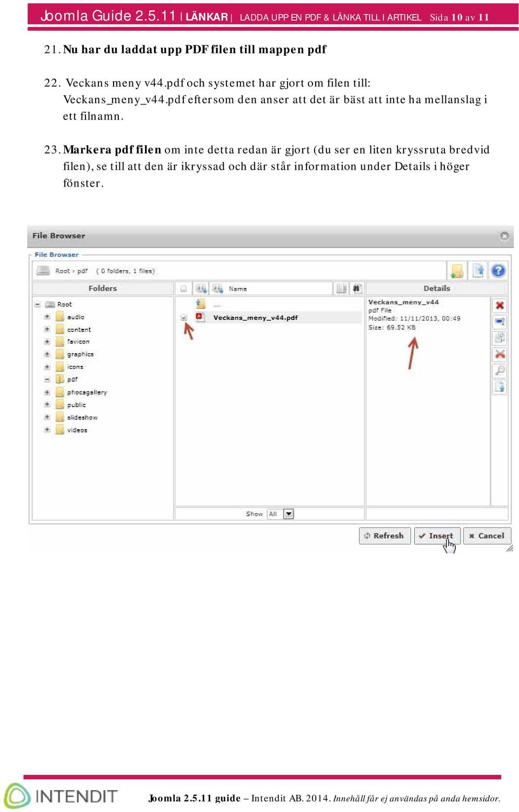Click the folder-up icon above the PDF file
Screen dimensions: 519x812
click(201, 304)
